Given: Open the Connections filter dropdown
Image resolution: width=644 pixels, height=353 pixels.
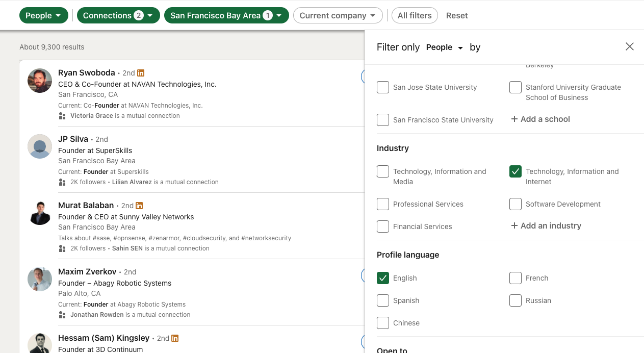Looking at the screenshot, I should click(118, 15).
